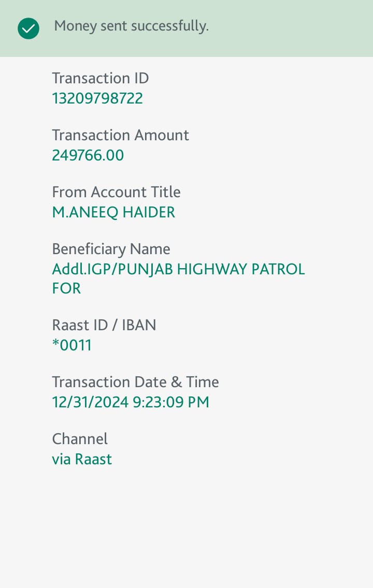Viewport: 373px width, 588px height.
Task: Select the transaction date 12/31/2024
Action: pyautogui.click(x=90, y=402)
